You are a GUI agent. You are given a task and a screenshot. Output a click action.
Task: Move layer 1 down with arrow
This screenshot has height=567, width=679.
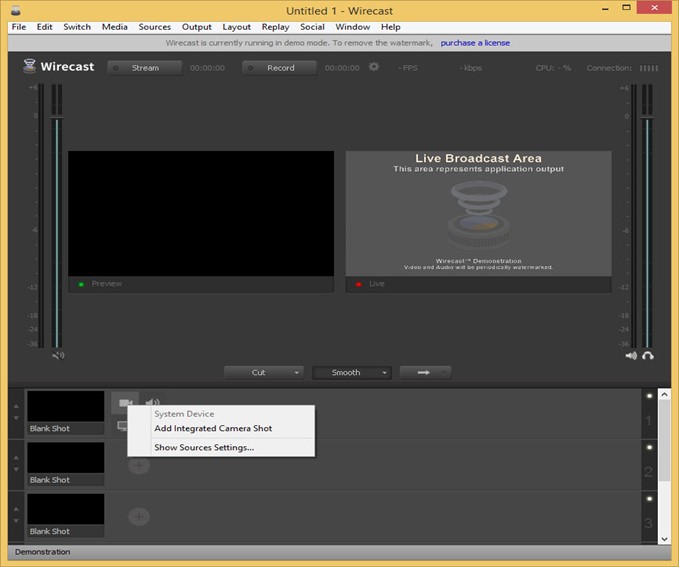pyautogui.click(x=16, y=418)
